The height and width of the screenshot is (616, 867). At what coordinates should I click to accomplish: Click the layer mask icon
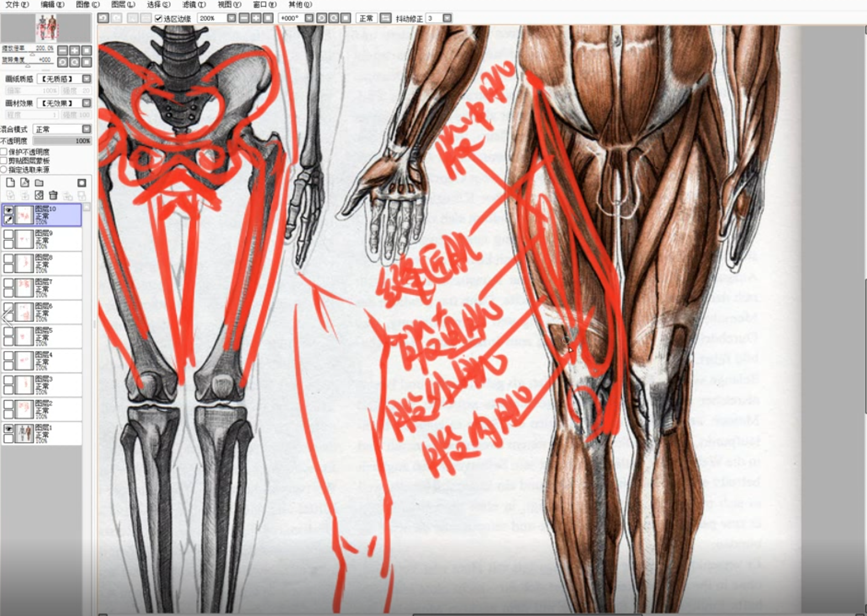[x=82, y=183]
